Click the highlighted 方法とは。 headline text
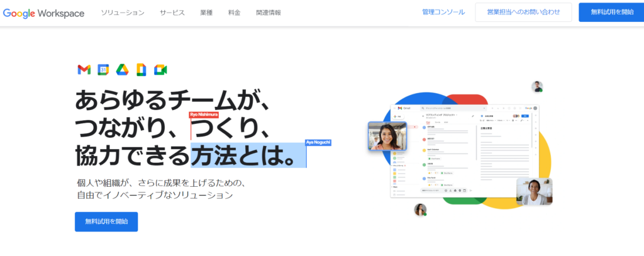644x256 pixels. (248, 155)
